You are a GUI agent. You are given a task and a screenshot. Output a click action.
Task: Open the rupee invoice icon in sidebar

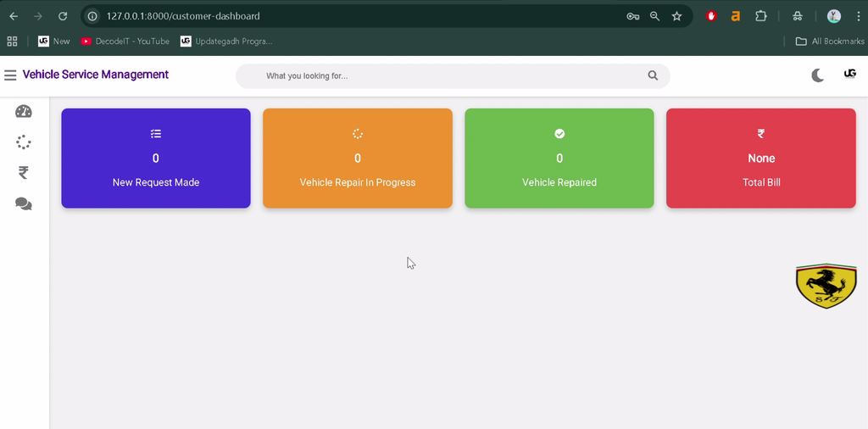tap(23, 173)
